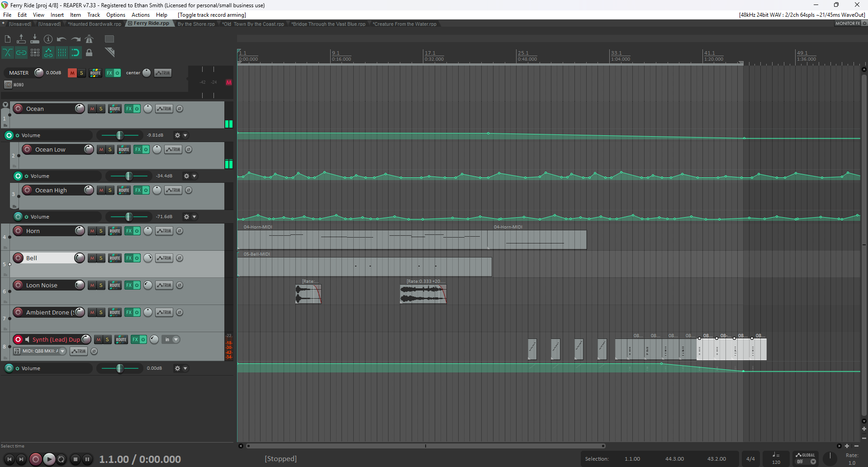Toggle move envelope points with items icon
Image resolution: width=868 pixels, height=467 pixels.
pyautogui.click(x=48, y=53)
